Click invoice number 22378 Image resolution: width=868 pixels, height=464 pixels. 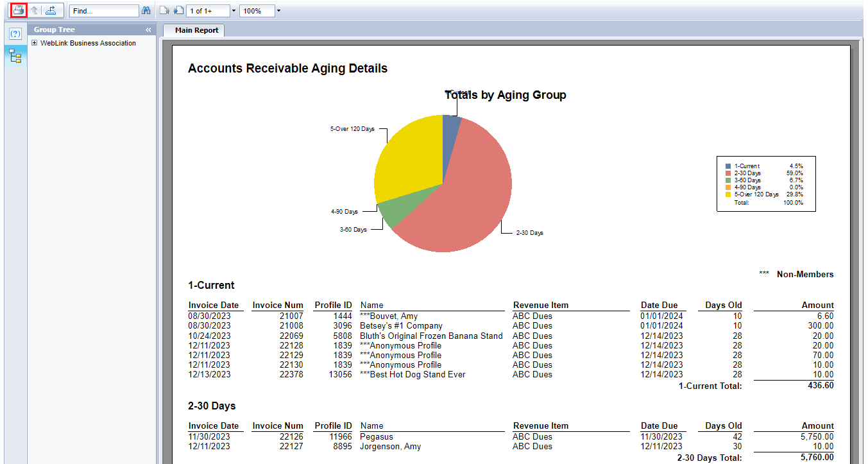point(291,374)
